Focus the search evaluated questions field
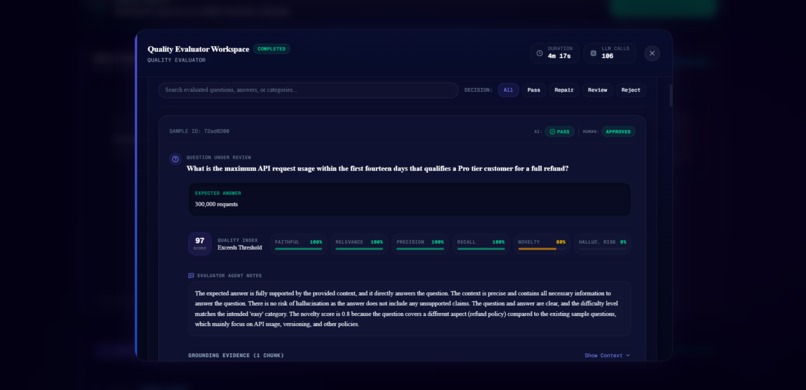Image resolution: width=806 pixels, height=390 pixels. click(308, 90)
